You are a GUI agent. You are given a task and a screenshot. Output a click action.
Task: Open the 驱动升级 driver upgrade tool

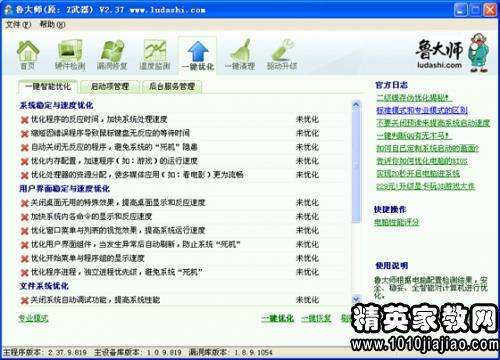click(x=282, y=55)
